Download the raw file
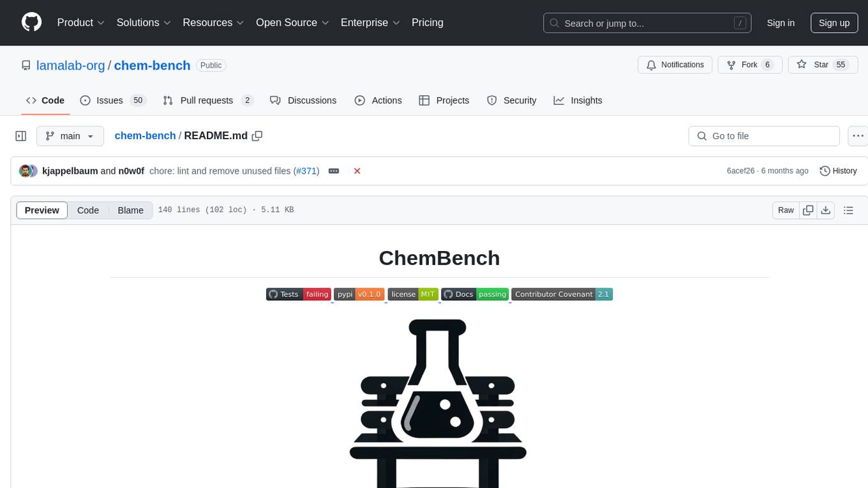This screenshot has height=488, width=868. pos(825,210)
